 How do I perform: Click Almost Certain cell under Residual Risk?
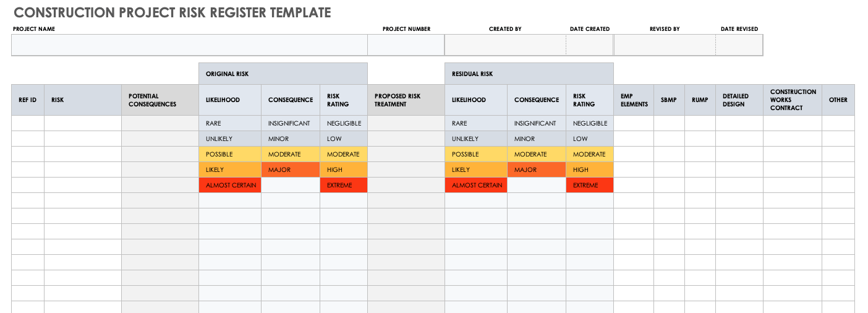[x=475, y=185]
